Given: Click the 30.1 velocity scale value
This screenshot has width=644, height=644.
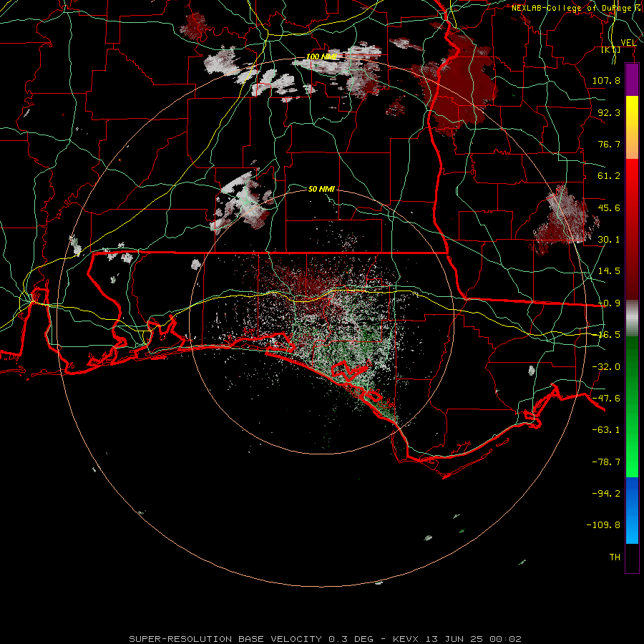Looking at the screenshot, I should point(609,240).
